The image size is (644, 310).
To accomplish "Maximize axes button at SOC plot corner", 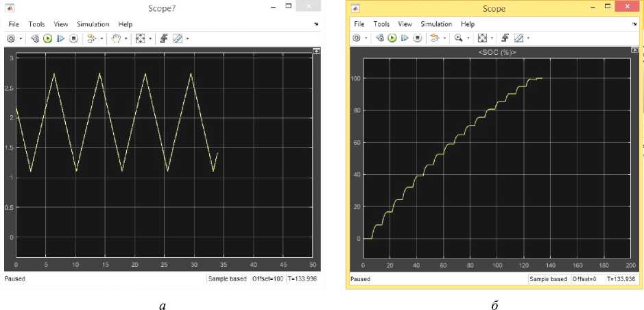I will [634, 49].
